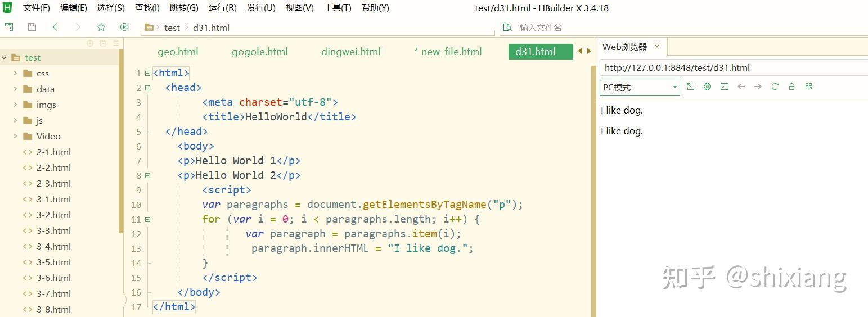Image resolution: width=868 pixels, height=317 pixels.
Task: Click the save file icon
Action: (32, 27)
